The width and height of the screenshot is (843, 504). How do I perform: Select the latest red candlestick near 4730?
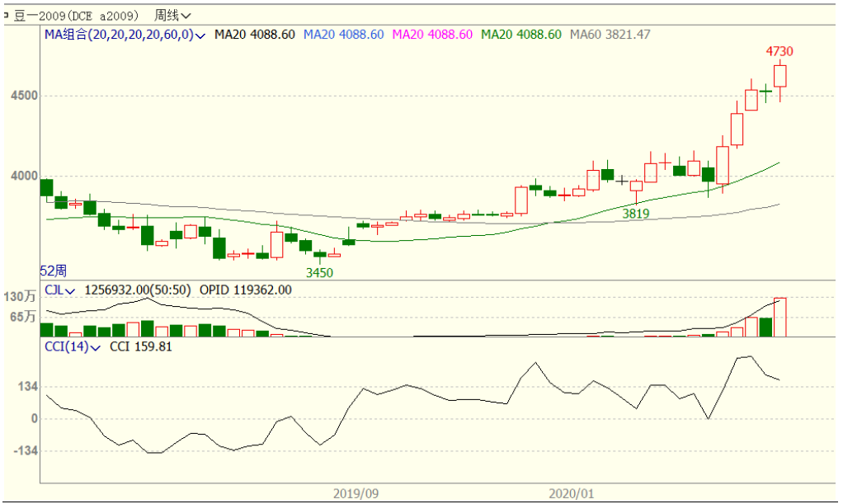(780, 77)
